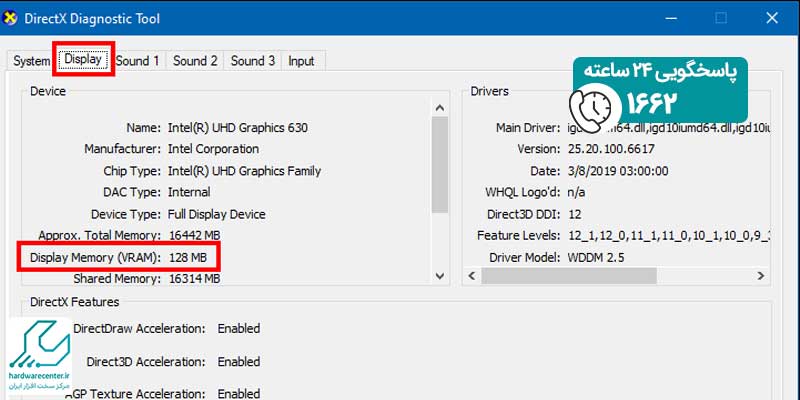Click Device list scroll down arrow
The height and width of the screenshot is (400, 800).
pos(440,276)
